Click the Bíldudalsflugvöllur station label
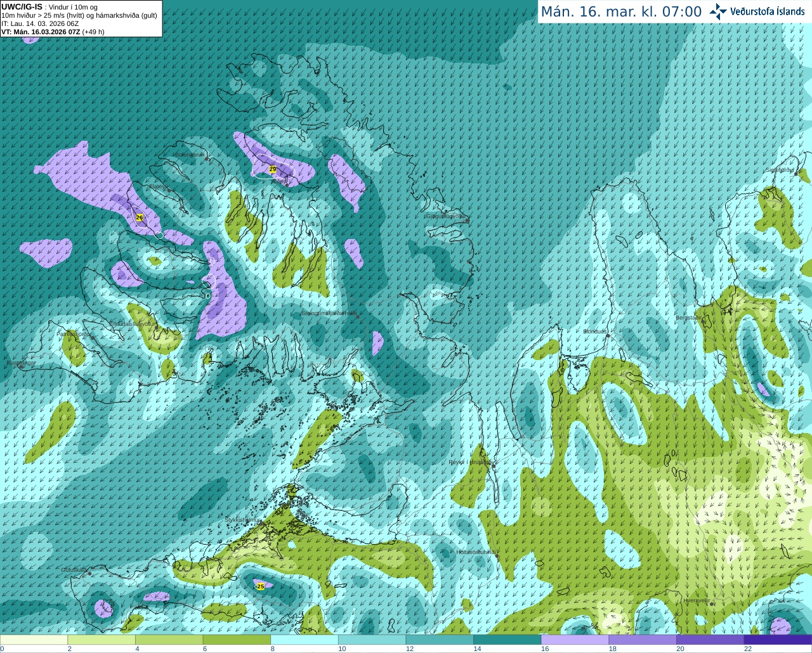Screen dimensions: 812x653 click(x=133, y=323)
